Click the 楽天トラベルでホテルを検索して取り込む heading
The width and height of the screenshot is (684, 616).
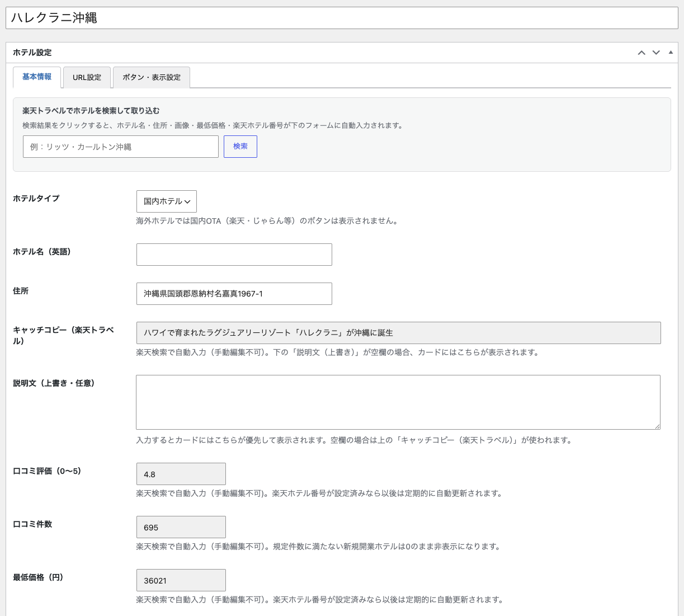coord(91,111)
